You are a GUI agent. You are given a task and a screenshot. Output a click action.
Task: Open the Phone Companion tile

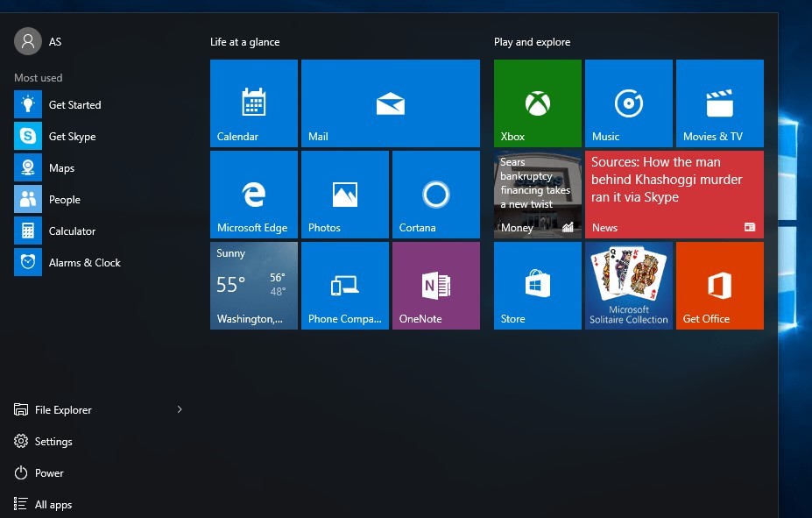(345, 286)
